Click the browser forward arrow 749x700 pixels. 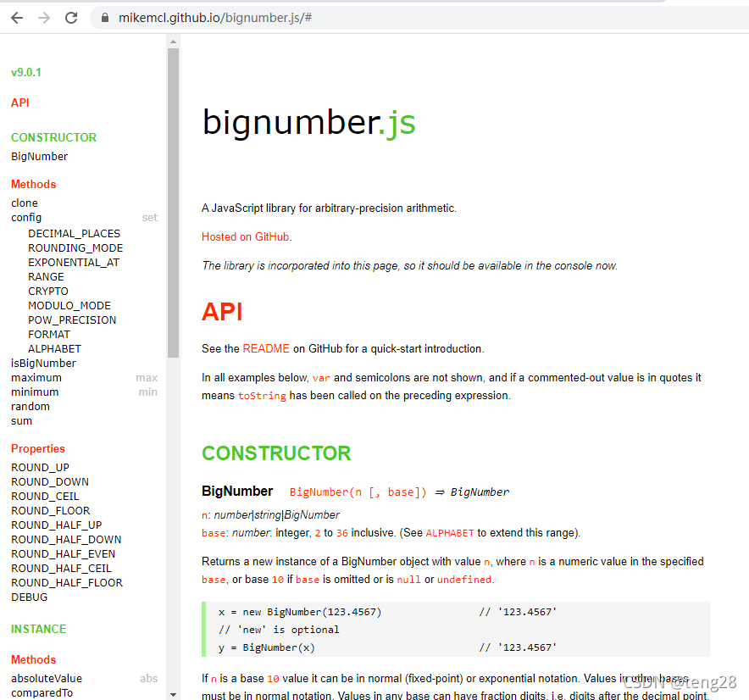pos(42,17)
